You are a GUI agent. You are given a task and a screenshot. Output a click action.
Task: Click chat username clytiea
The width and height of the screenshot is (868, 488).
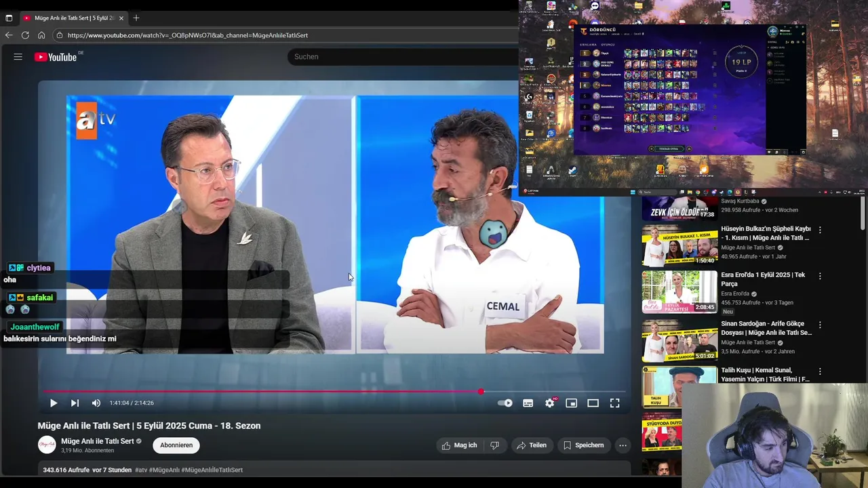(39, 268)
